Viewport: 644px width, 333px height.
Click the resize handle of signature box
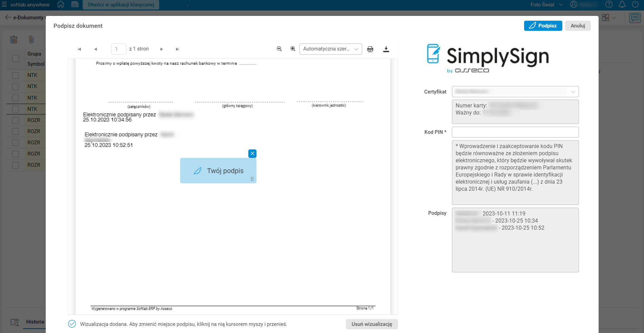click(x=252, y=179)
